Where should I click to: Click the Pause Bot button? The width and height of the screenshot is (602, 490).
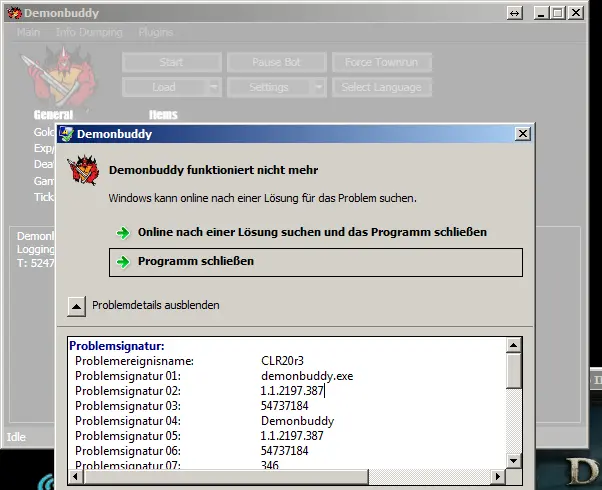point(276,62)
